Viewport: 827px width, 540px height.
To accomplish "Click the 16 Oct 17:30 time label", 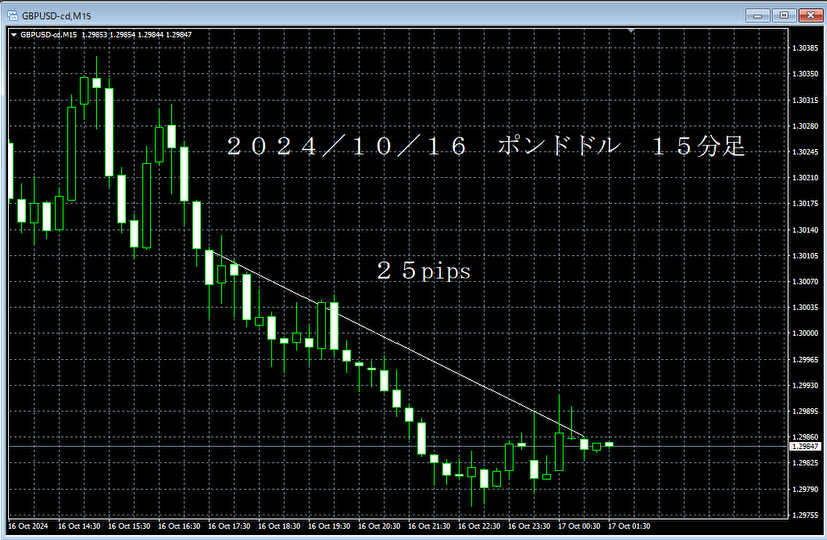I will [x=229, y=526].
